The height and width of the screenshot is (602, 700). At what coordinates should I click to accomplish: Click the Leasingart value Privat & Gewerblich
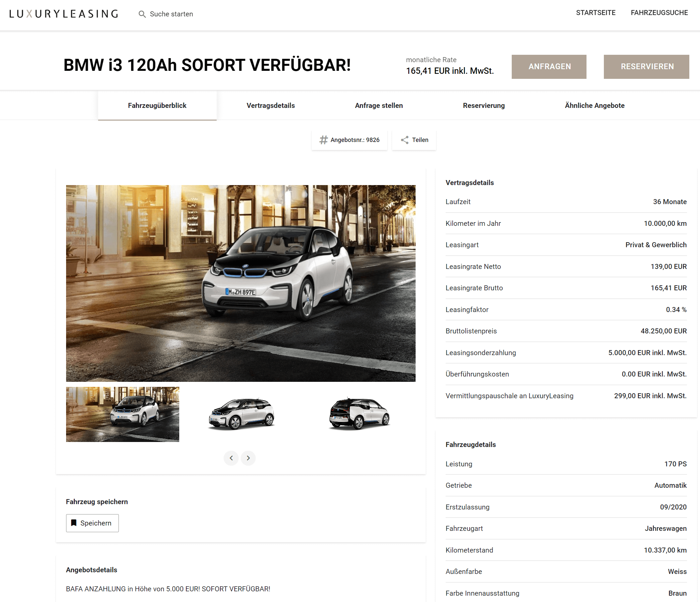(656, 245)
